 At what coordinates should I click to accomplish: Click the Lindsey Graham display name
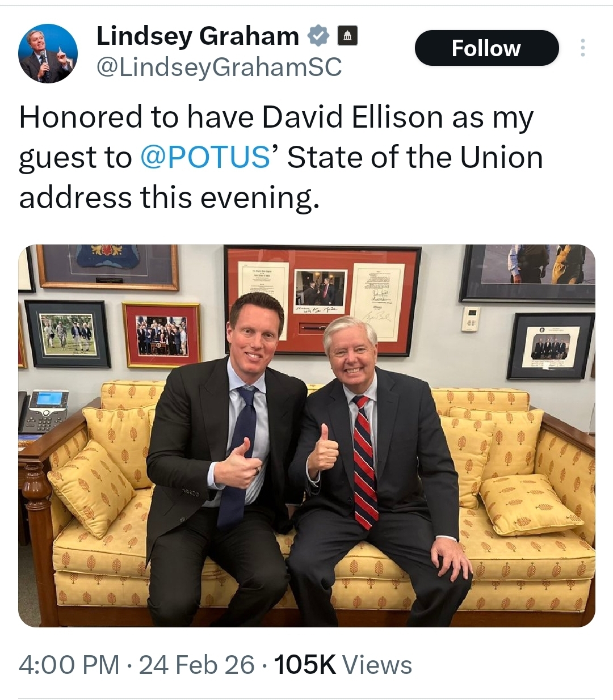click(198, 36)
